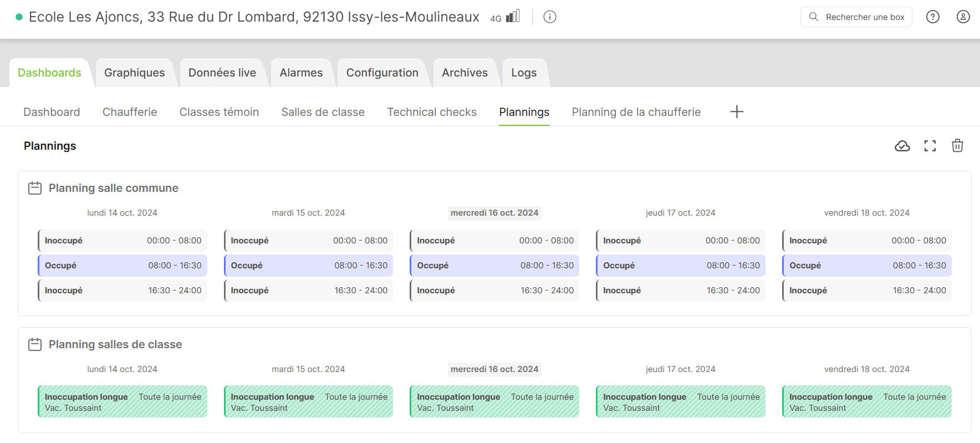The height and width of the screenshot is (443, 980).
Task: Click lundi 14 oct. 2024 in salle commune
Action: (x=122, y=213)
